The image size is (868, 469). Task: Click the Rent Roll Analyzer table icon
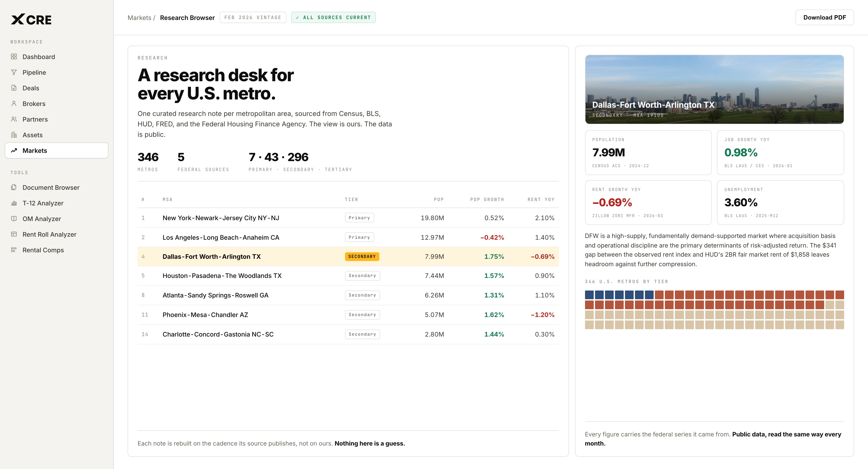click(x=14, y=234)
